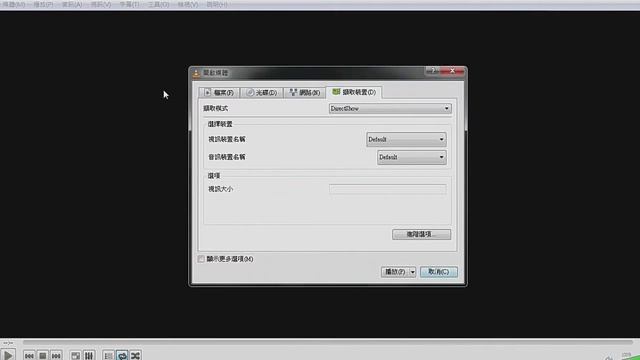Click the VLC cone icon in dialog title

pyautogui.click(x=196, y=73)
